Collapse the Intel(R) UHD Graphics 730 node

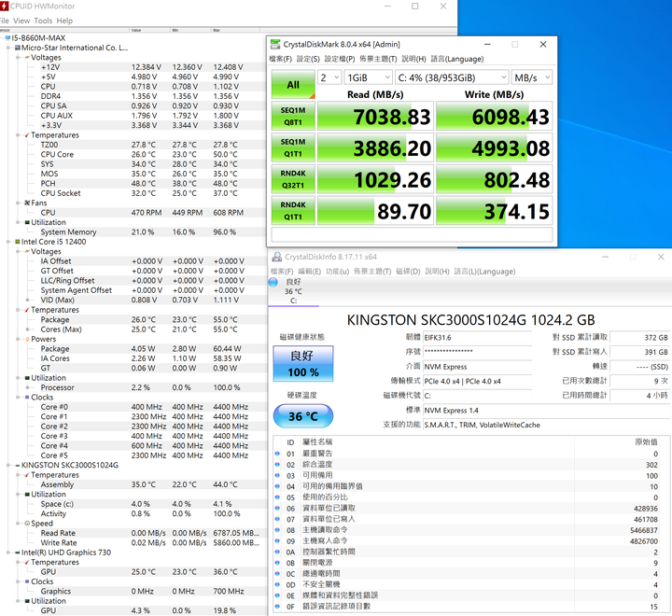(8, 553)
